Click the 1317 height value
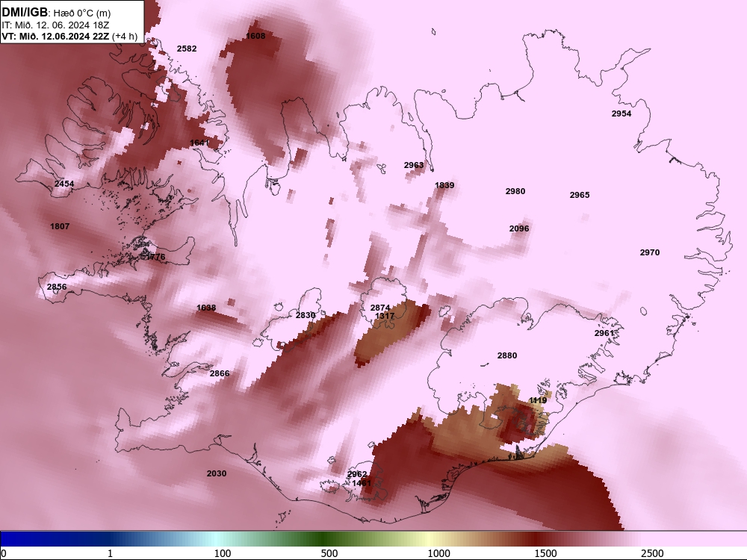Screen dimensions: 747x560 (385, 316)
